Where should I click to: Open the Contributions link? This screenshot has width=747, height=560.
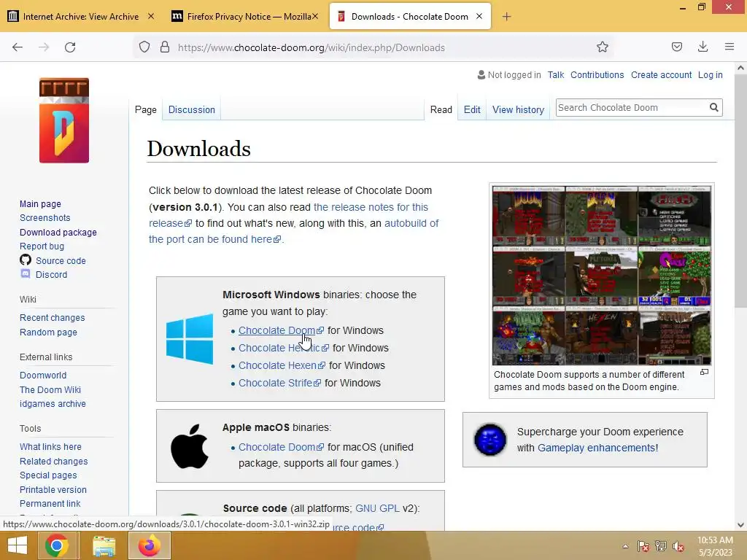pyautogui.click(x=597, y=75)
